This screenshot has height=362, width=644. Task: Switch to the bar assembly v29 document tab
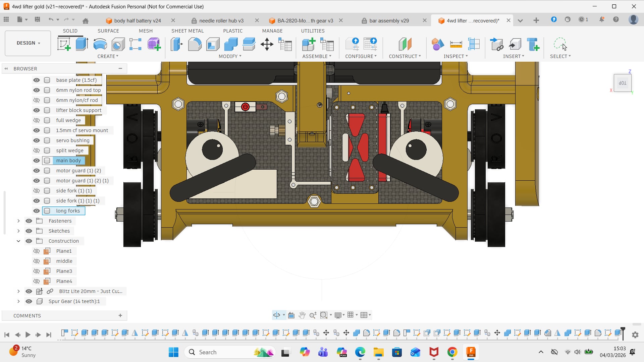389,21
